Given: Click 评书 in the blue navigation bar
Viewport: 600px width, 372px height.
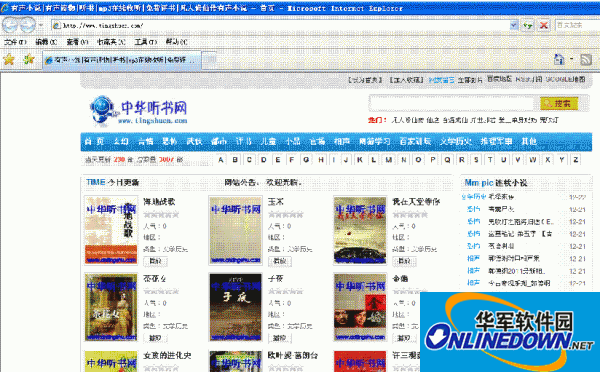Looking at the screenshot, I should coord(243,141).
